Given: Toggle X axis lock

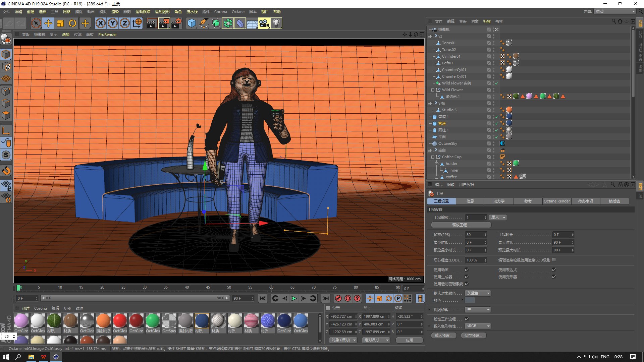Looking at the screenshot, I should [101, 23].
